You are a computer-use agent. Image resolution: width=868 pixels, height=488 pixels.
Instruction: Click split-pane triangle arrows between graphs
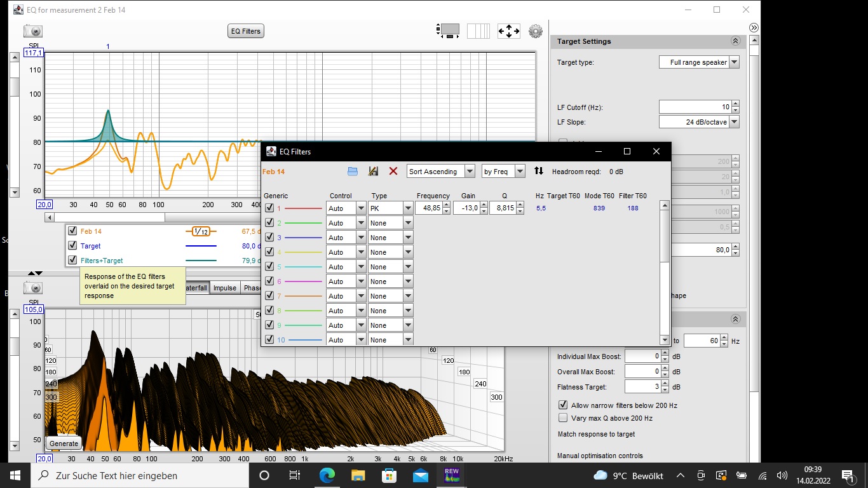click(34, 273)
